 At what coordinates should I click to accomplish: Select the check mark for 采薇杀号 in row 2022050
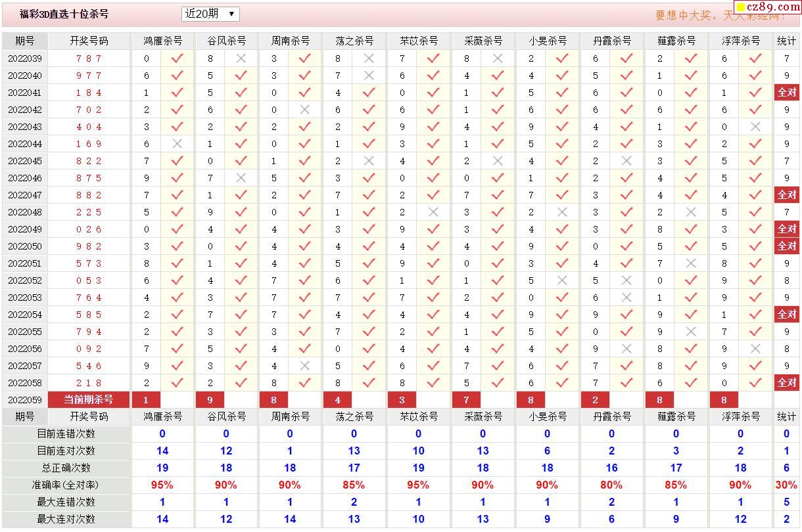point(498,246)
